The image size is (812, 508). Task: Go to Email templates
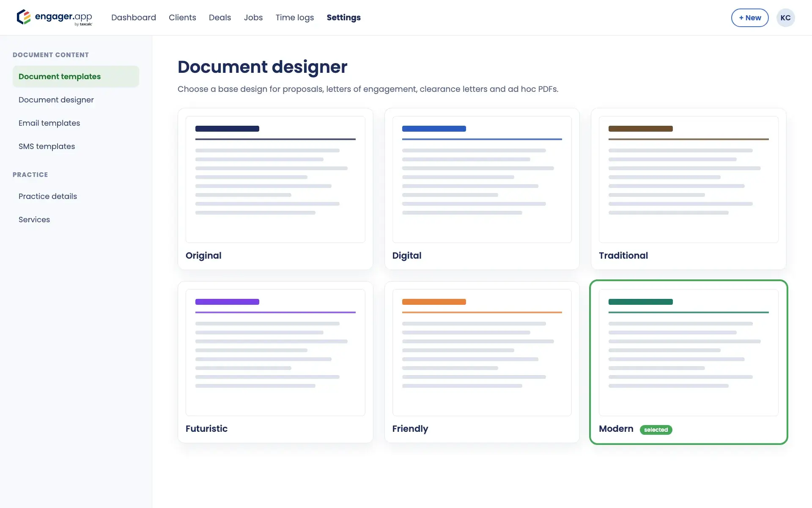pos(76,123)
